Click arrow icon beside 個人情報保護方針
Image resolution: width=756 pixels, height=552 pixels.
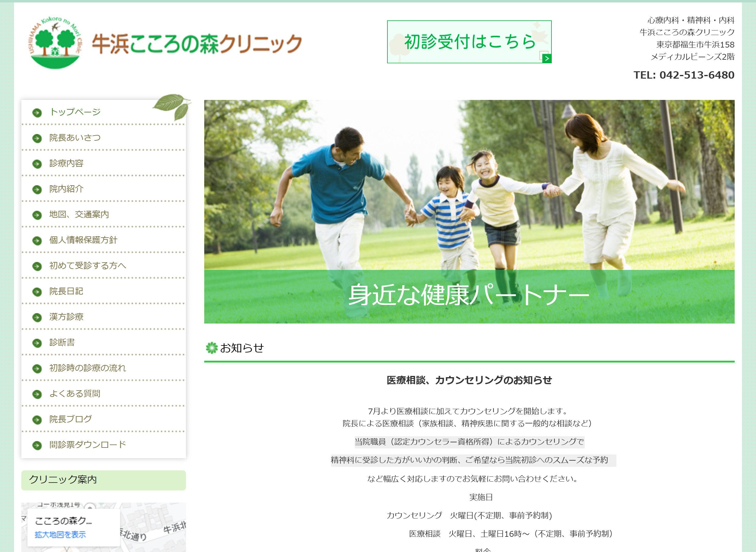[x=37, y=241]
